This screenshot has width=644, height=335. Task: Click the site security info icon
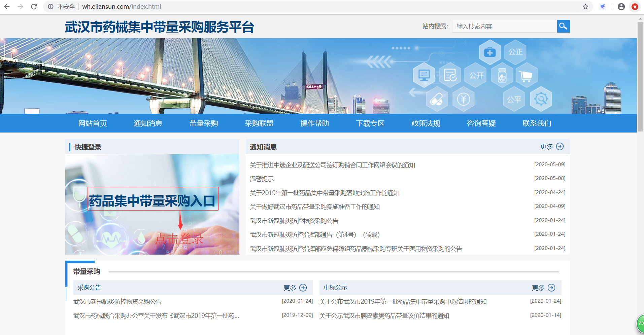(x=51, y=7)
